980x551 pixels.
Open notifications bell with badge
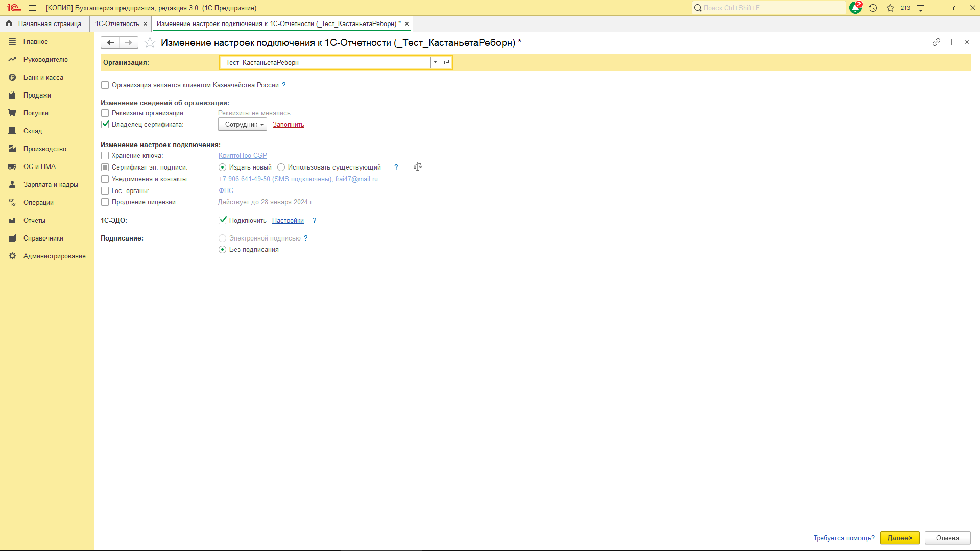855,8
